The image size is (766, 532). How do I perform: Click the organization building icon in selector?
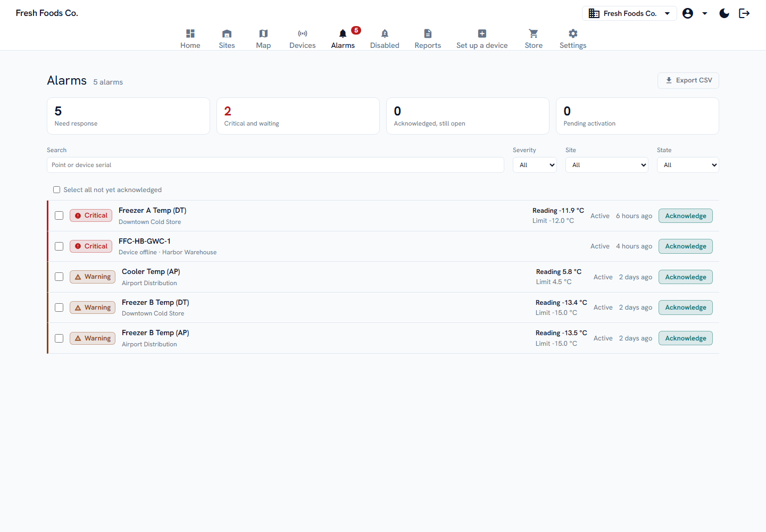[594, 13]
